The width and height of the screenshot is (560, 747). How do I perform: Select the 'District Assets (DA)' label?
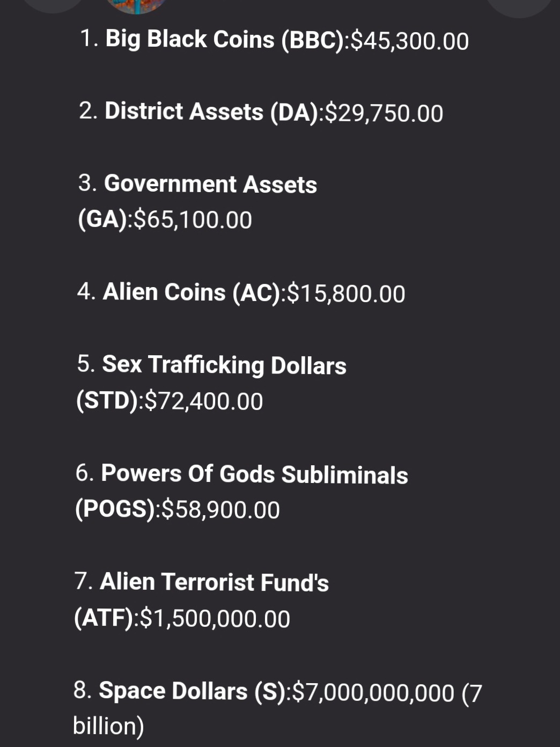pyautogui.click(x=212, y=112)
